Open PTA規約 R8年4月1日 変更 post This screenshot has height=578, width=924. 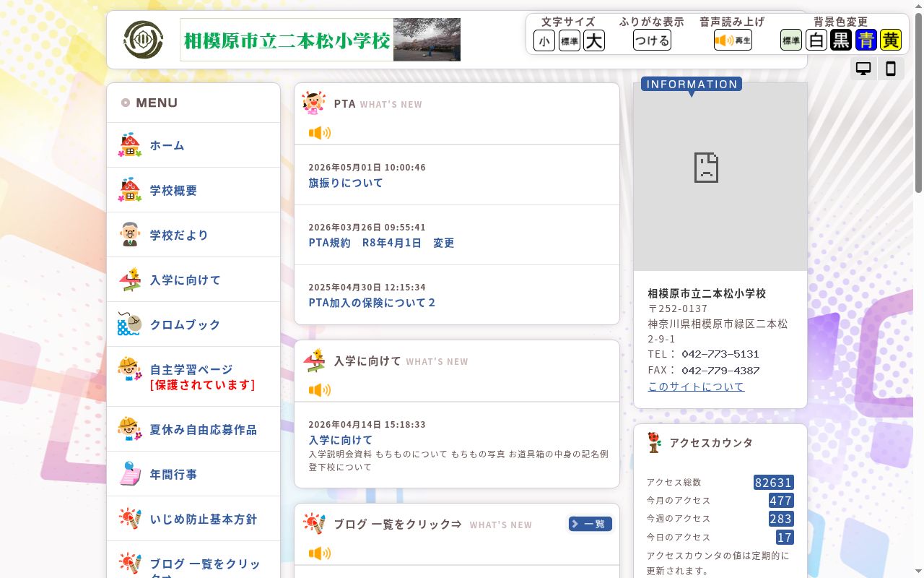tap(381, 243)
